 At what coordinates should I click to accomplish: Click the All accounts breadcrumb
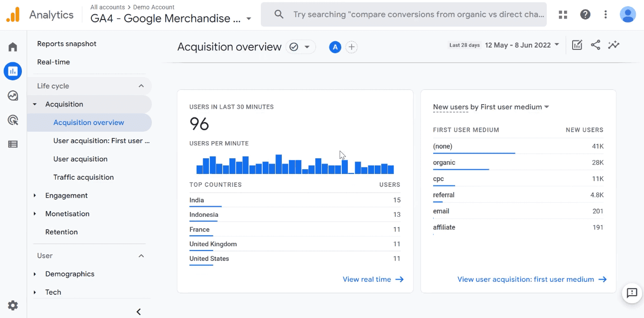click(108, 7)
